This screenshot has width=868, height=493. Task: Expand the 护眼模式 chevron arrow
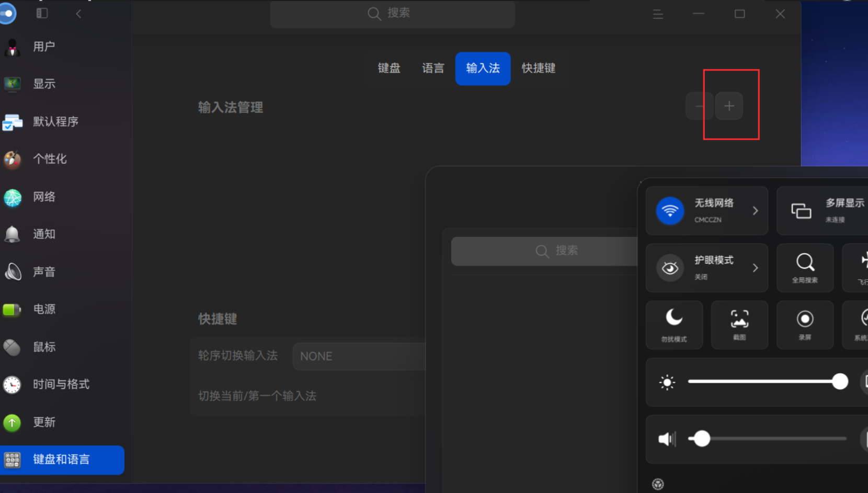(755, 268)
